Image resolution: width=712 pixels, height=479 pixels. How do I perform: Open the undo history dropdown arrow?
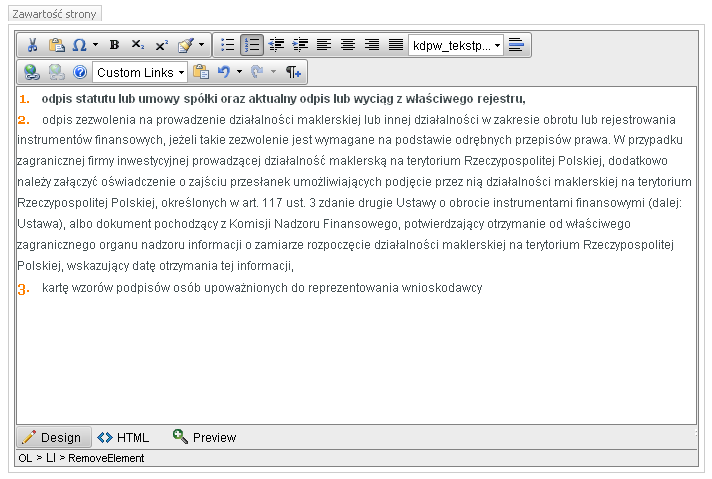tap(239, 72)
